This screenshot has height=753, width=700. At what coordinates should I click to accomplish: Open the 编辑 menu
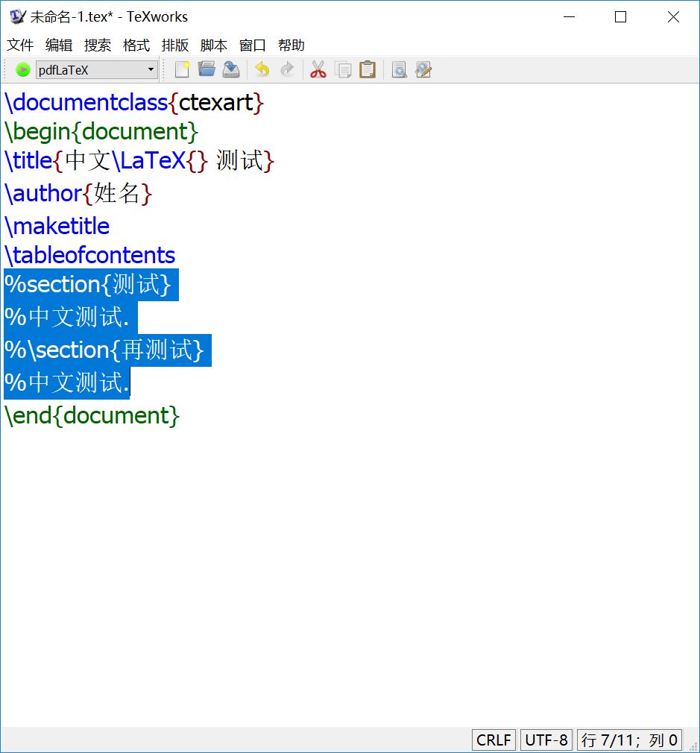click(59, 45)
